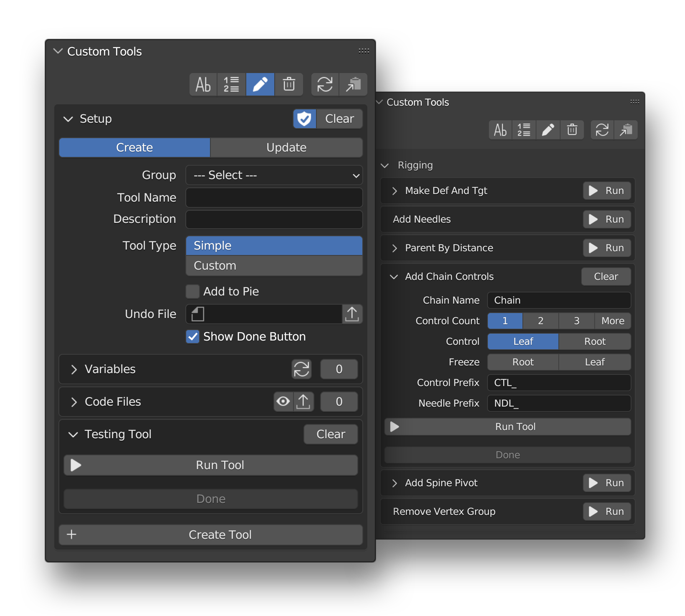The image size is (685, 616).
Task: Enable the Add to Pie checkbox
Action: 193,291
